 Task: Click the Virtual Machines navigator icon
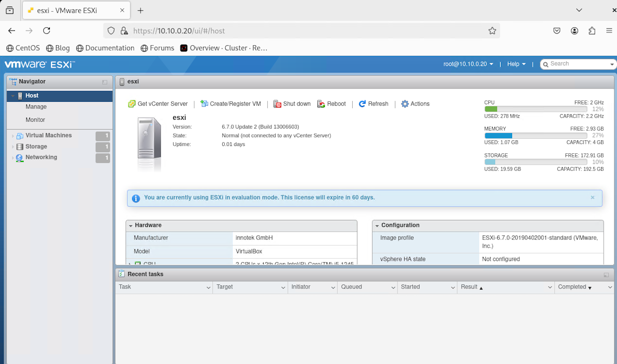coord(20,136)
